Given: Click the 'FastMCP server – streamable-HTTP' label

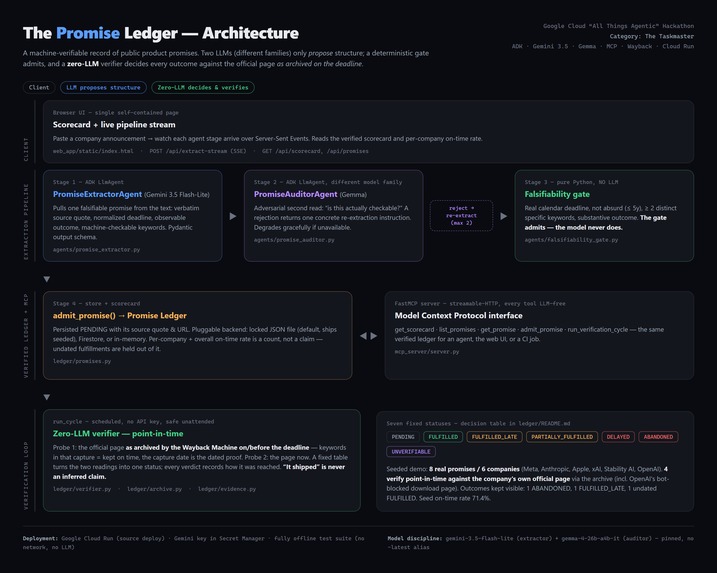Looking at the screenshot, I should tap(480, 304).
